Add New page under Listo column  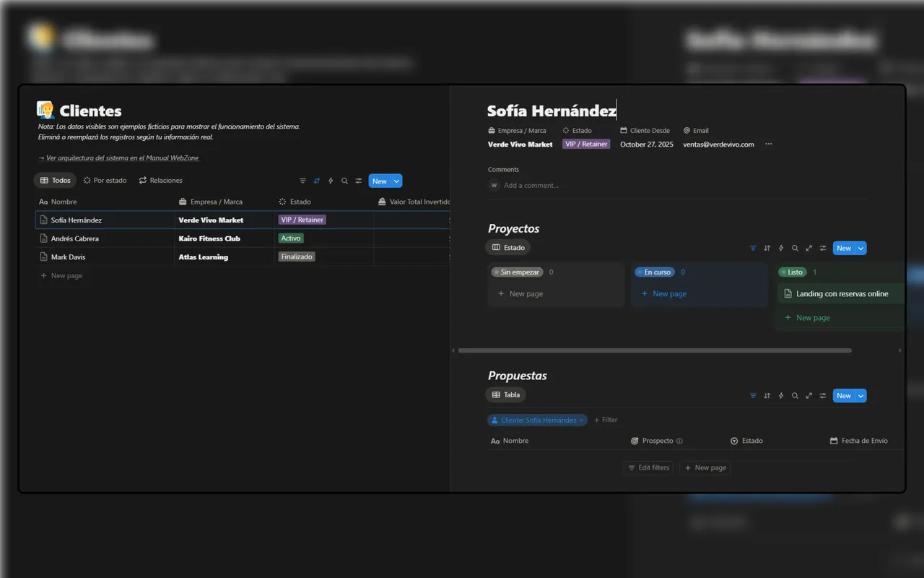tap(807, 318)
